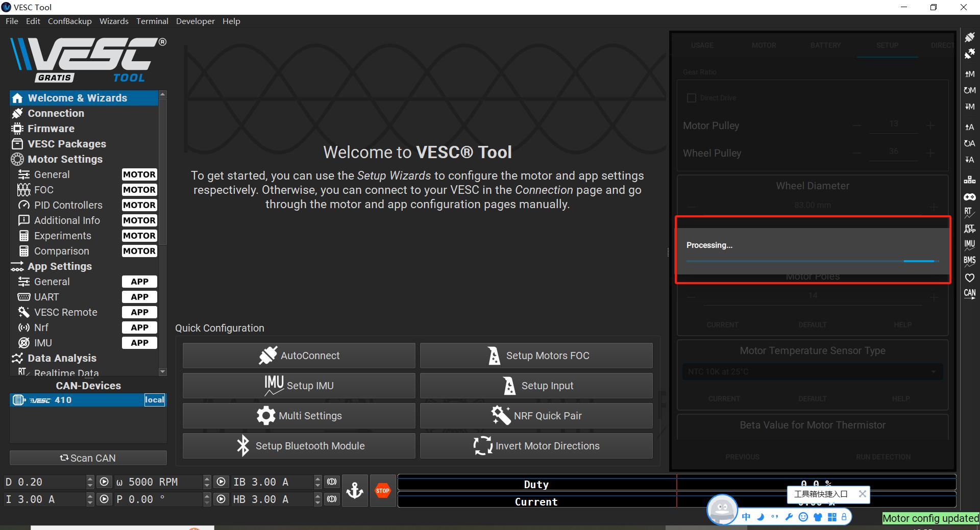980x530 pixels.
Task: Click the anchor full-brake icon
Action: tap(355, 491)
